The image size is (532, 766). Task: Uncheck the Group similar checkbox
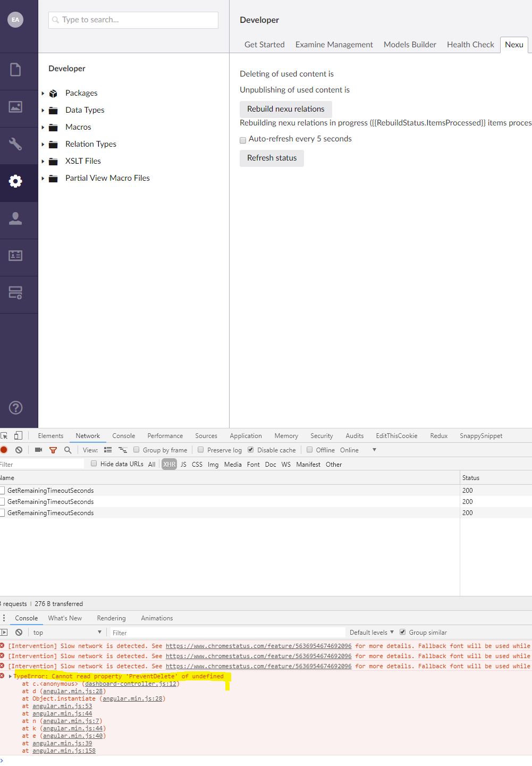pos(403,632)
